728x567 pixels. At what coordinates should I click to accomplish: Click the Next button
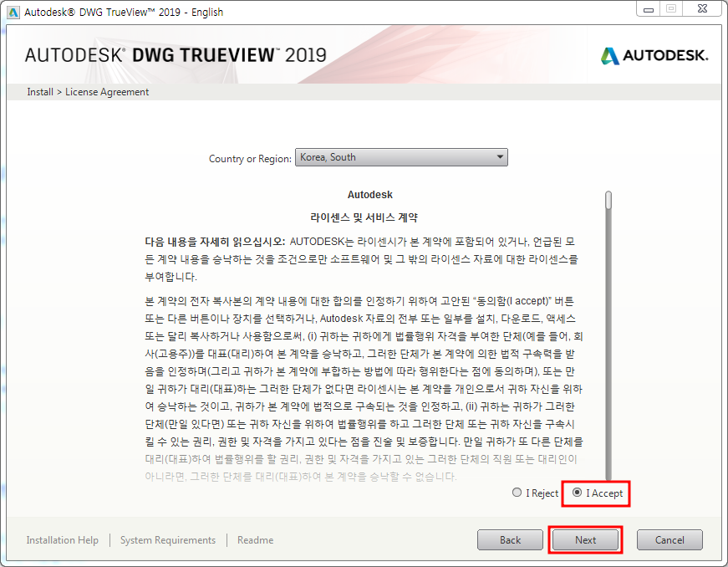pos(585,539)
